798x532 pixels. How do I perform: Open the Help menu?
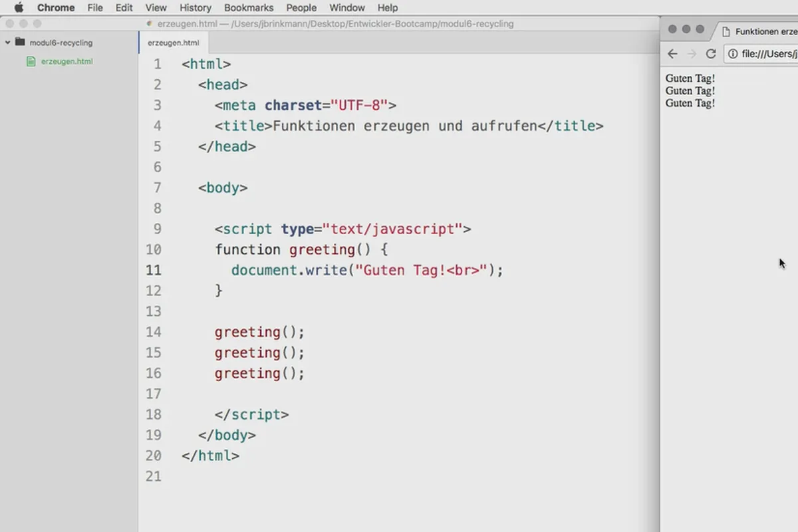388,8
